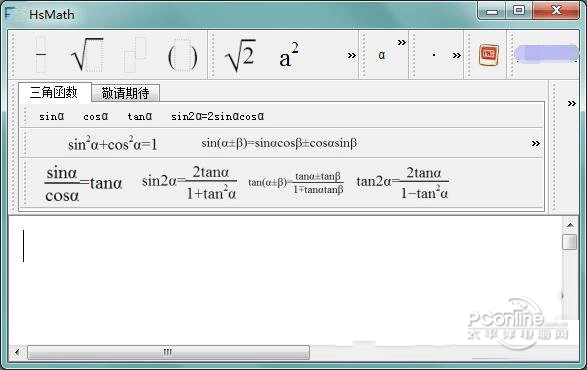
Task: Minimize the HsMath window
Action: pos(492,11)
